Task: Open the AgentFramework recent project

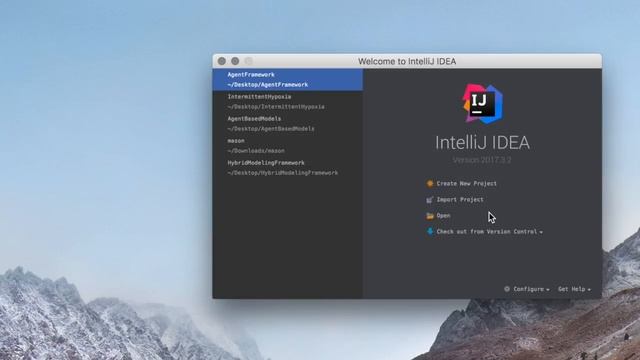Action: click(x=287, y=80)
